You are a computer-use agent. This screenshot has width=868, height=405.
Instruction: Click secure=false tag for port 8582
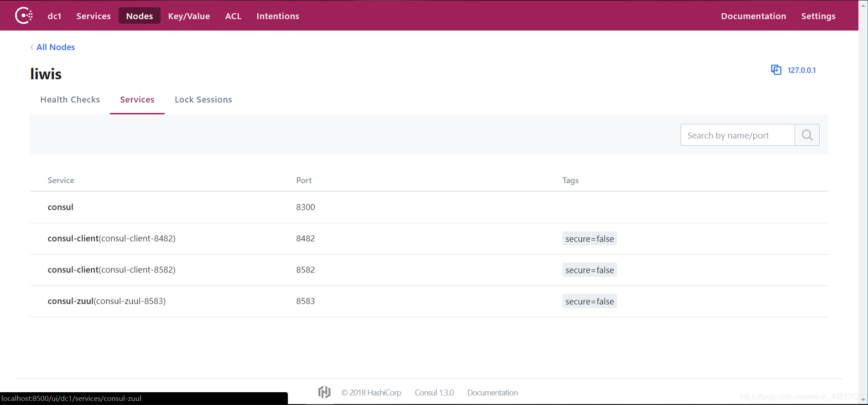coord(589,270)
